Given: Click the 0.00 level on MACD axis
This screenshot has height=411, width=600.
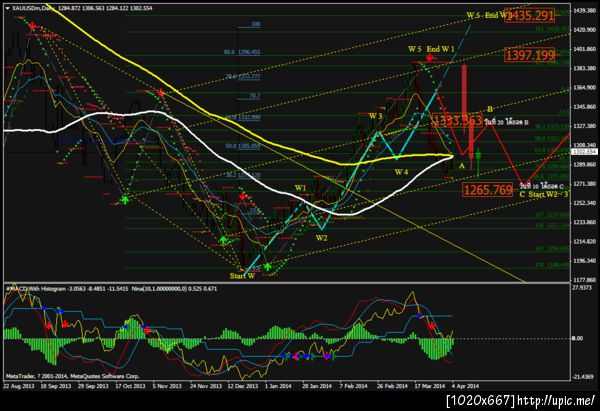Looking at the screenshot, I should 577,338.
